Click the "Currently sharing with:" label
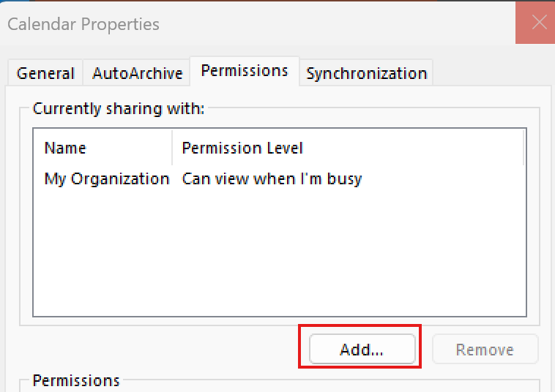 119,108
